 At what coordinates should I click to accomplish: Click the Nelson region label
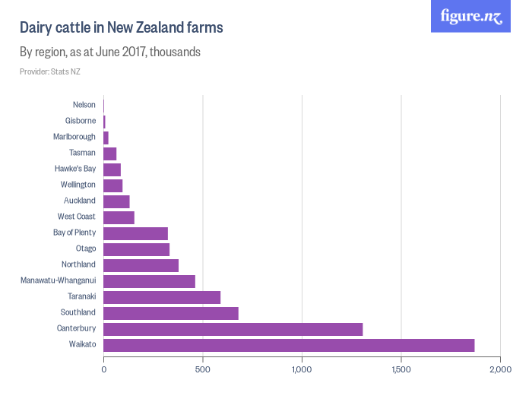84,105
